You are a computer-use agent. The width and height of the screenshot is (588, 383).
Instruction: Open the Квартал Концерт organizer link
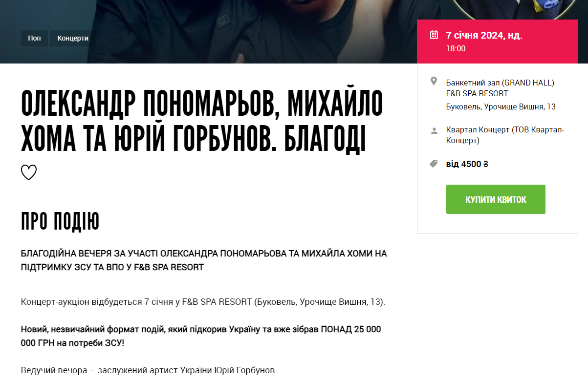(505, 135)
